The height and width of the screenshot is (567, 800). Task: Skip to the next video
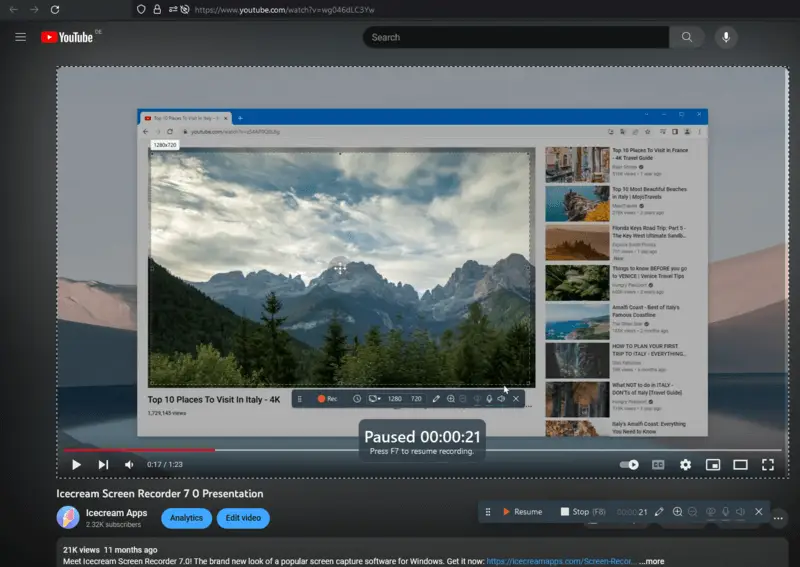pos(103,464)
